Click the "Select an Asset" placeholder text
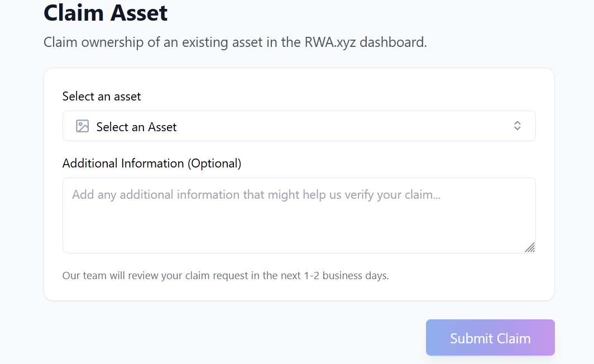 point(136,127)
